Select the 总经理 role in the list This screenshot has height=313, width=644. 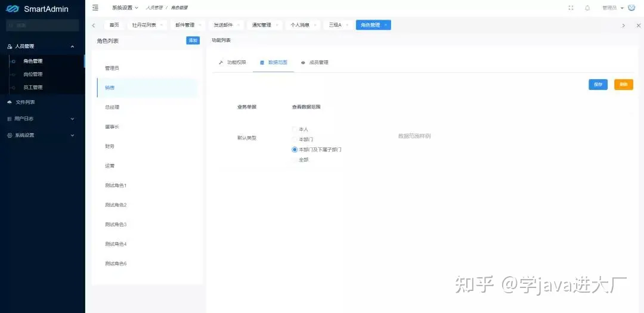[147, 107]
